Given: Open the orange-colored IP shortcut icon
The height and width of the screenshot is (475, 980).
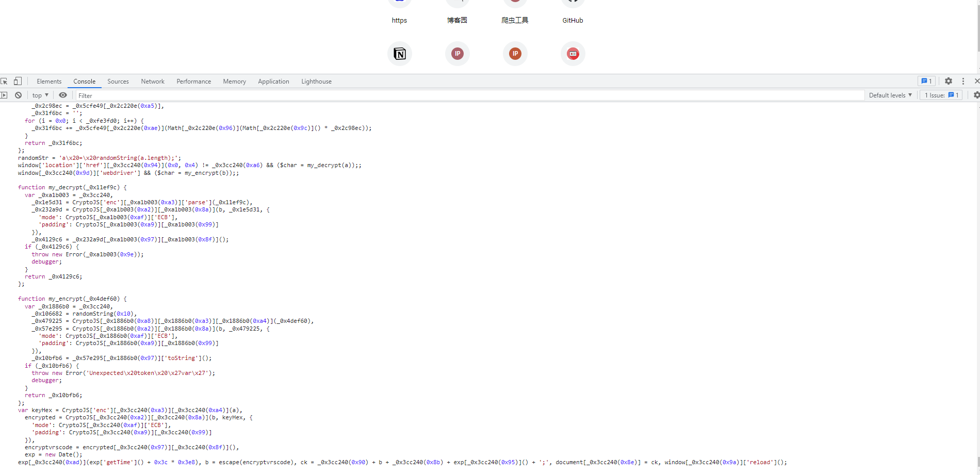Looking at the screenshot, I should [x=515, y=54].
